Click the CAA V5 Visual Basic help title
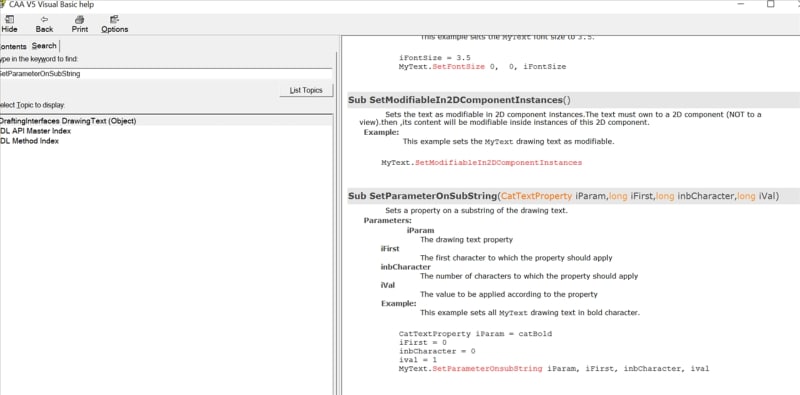The image size is (800, 395). (52, 4)
